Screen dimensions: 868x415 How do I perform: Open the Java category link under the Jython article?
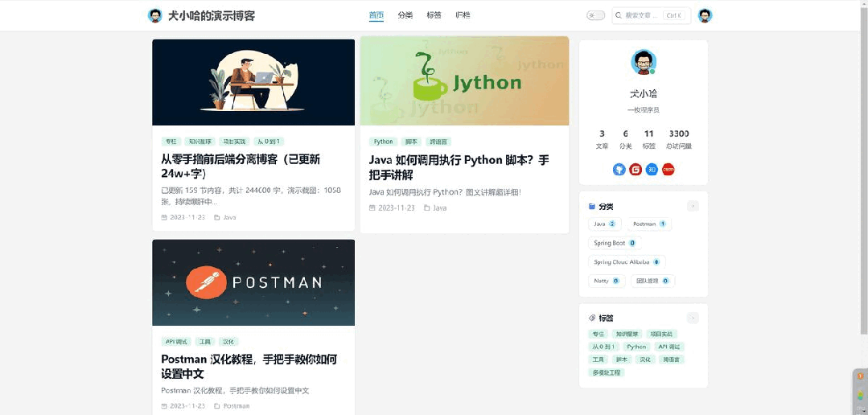435,208
